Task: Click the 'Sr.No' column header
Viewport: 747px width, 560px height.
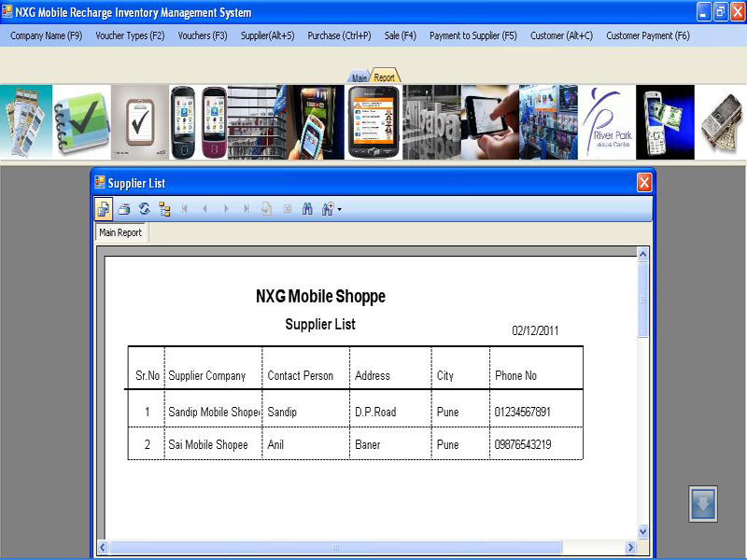Action: pyautogui.click(x=148, y=376)
